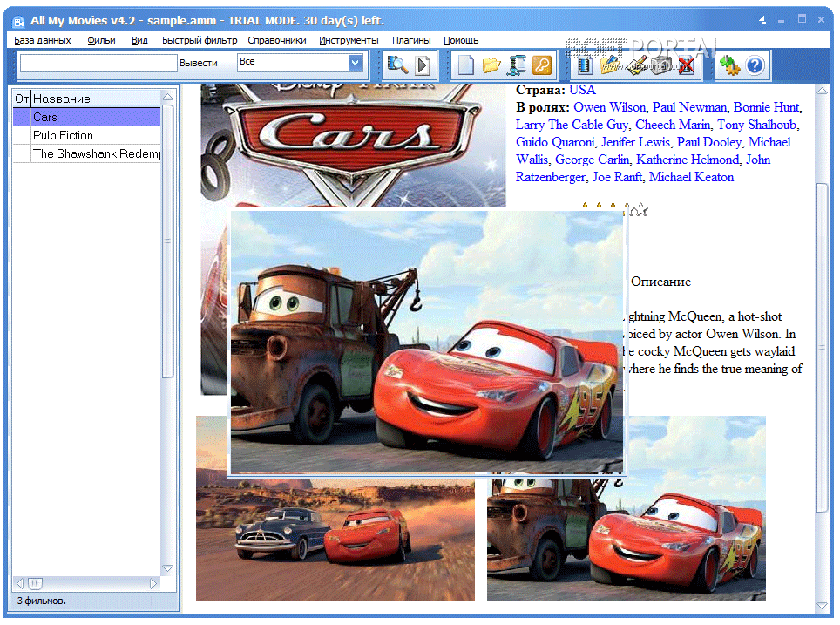This screenshot has width=840, height=625.
Task: Open the 'Tony Shalhoub' actor link
Action: coord(756,125)
